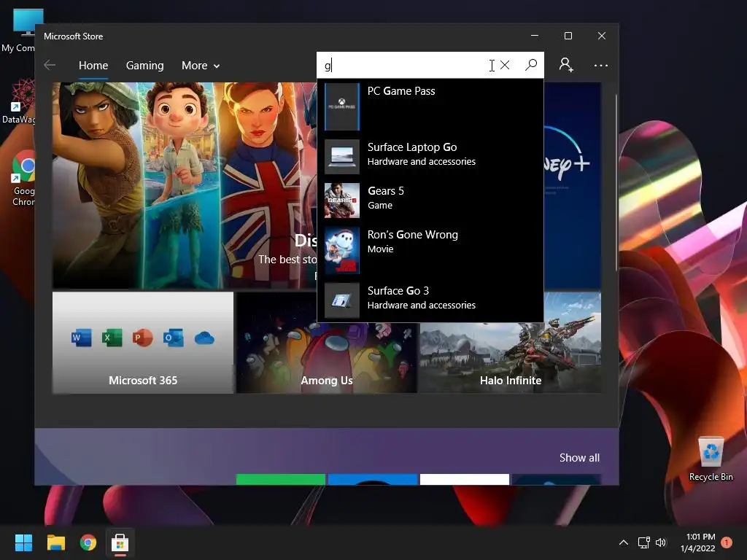The height and width of the screenshot is (560, 747).
Task: Open the three-dot See more menu
Action: (601, 65)
